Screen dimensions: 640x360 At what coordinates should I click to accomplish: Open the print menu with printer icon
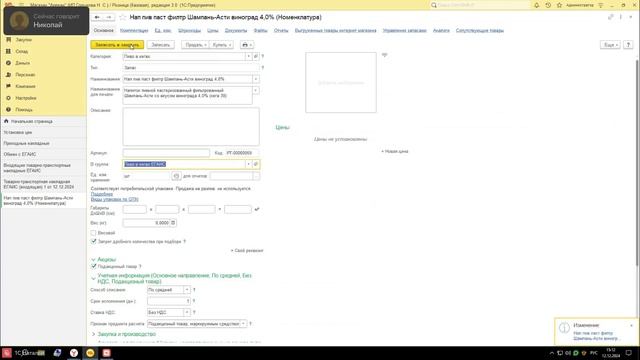247,45
